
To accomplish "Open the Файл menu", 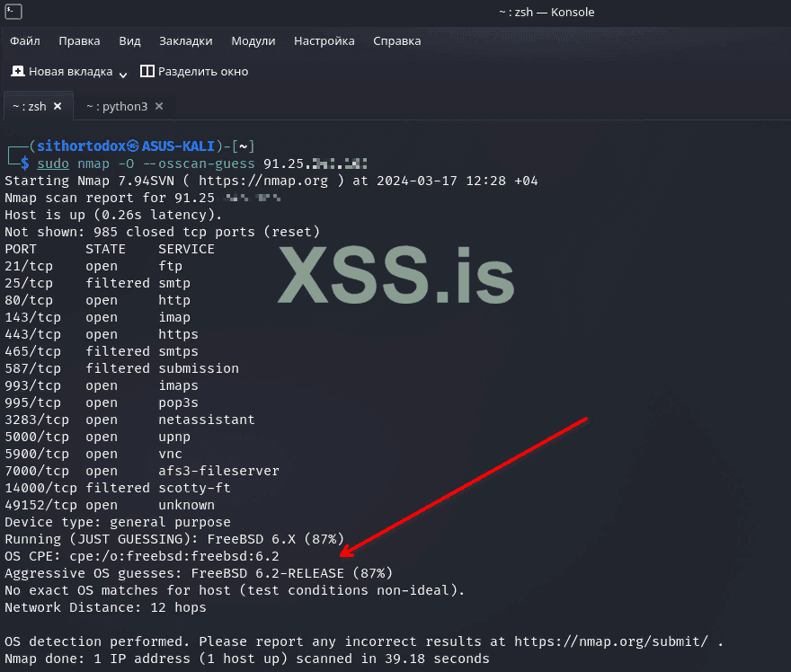I will point(25,40).
